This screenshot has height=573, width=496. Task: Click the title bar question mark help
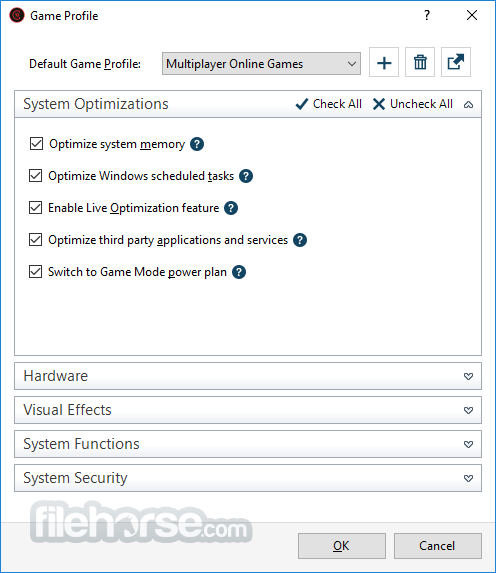coord(427,15)
